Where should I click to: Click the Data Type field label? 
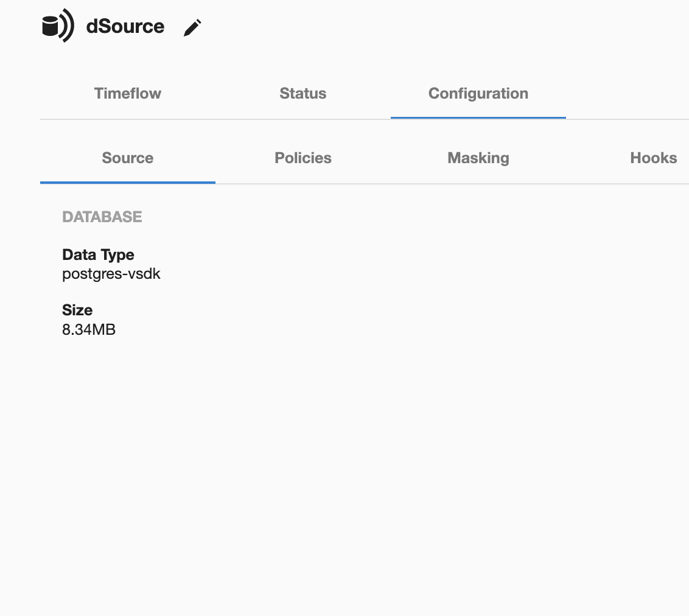pos(98,254)
